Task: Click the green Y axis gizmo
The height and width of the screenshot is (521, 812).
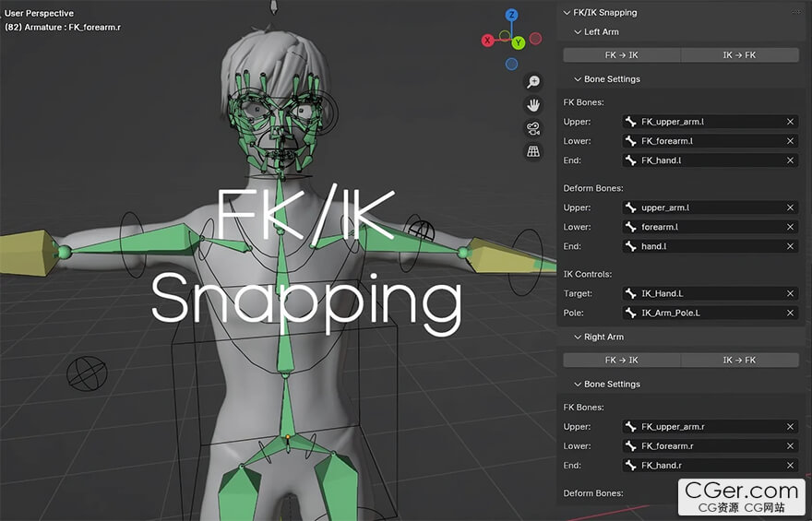Action: pyautogui.click(x=519, y=43)
